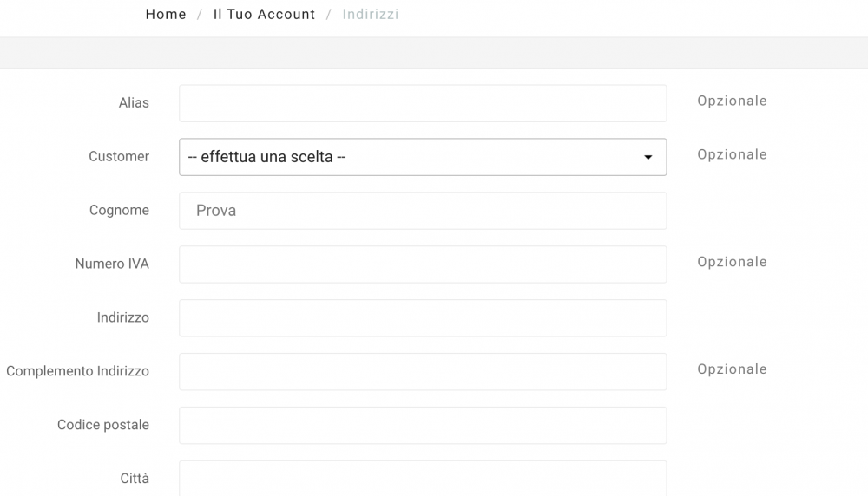Focus the Numero IVA input box
Viewport: 868px width, 496px height.
coord(423,264)
